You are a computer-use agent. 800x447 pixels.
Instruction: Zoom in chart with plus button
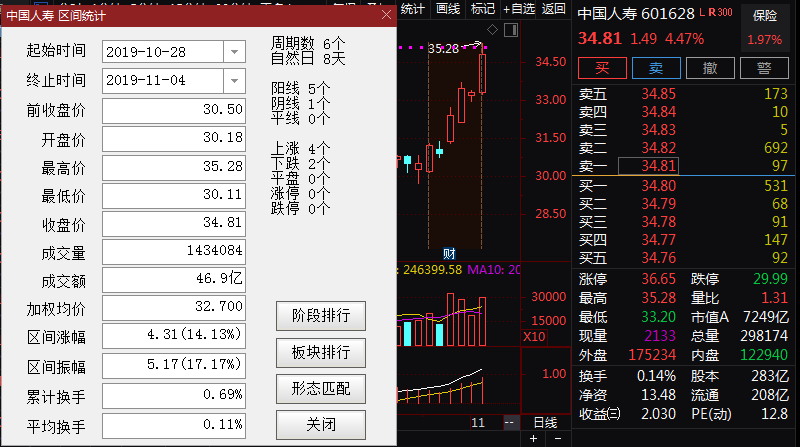click(533, 438)
